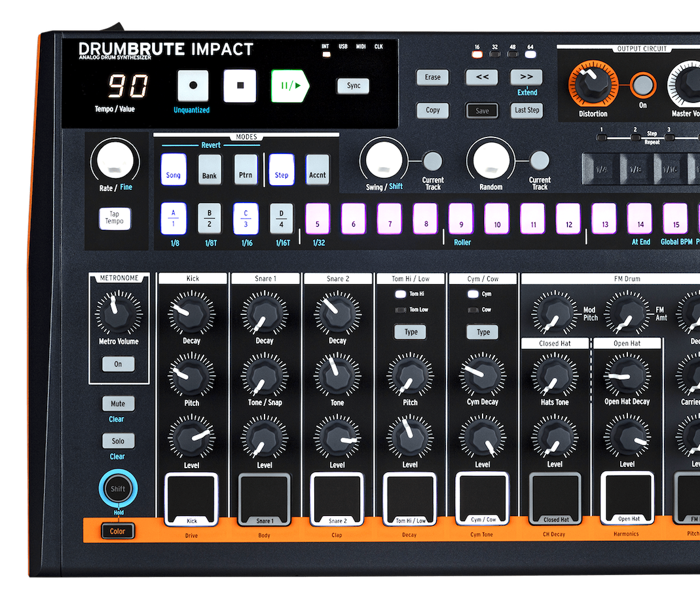Toggle Swing Current Track button

pyautogui.click(x=433, y=161)
